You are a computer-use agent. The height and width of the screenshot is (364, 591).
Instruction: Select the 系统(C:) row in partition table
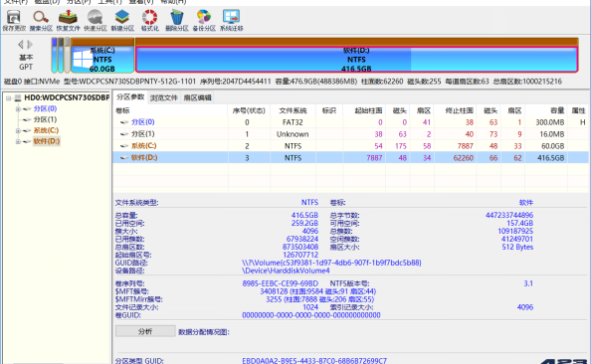[350, 146]
